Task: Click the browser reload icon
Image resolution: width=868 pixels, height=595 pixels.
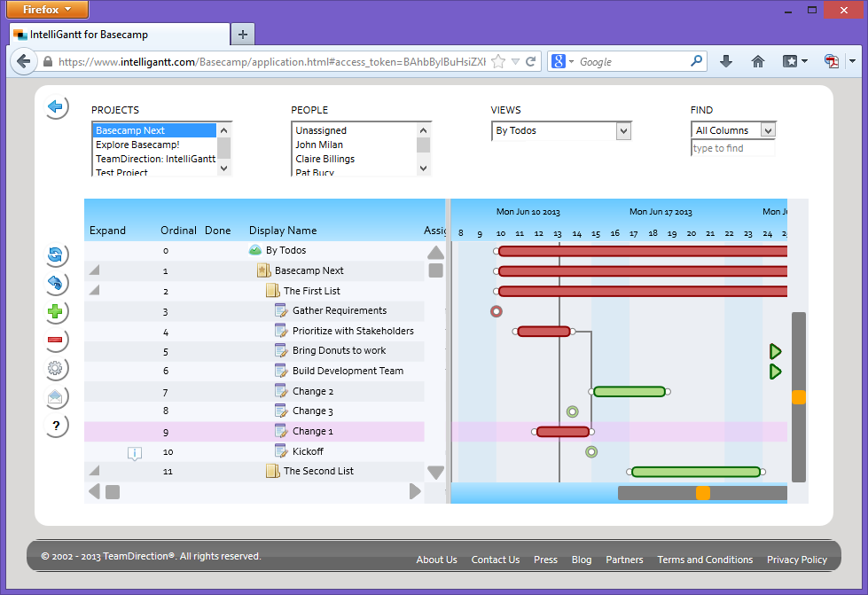Action: pyautogui.click(x=530, y=61)
